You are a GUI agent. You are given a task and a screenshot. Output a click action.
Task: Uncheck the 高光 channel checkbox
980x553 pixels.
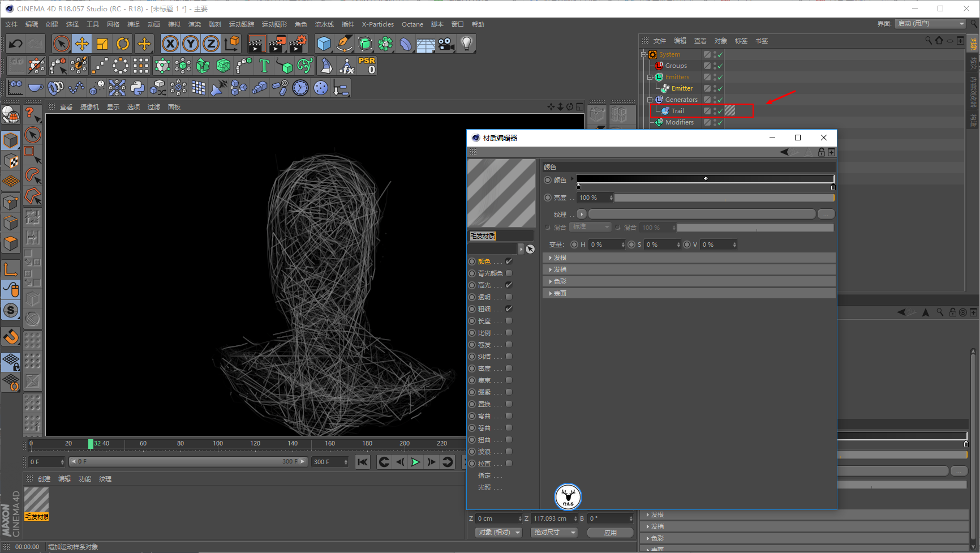pyautogui.click(x=509, y=285)
